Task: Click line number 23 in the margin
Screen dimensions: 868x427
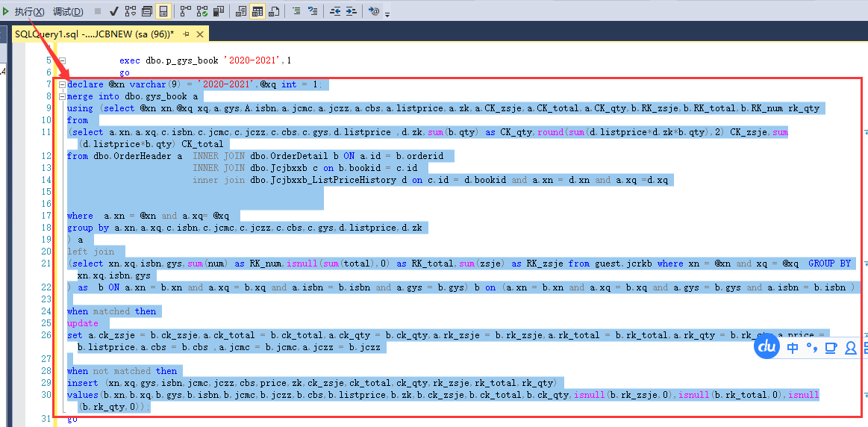Action: 46,299
